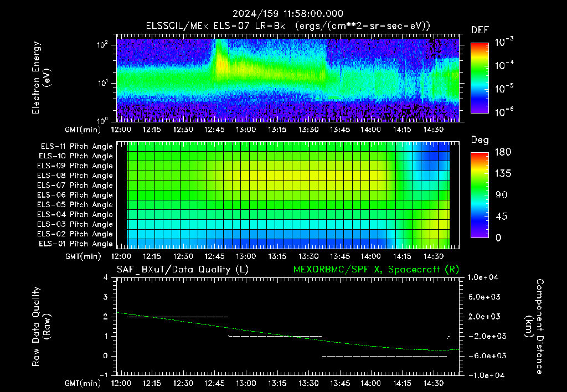Click the "Electron Energy (eV)" axis label
This screenshot has height=392, width=567.
[41, 78]
